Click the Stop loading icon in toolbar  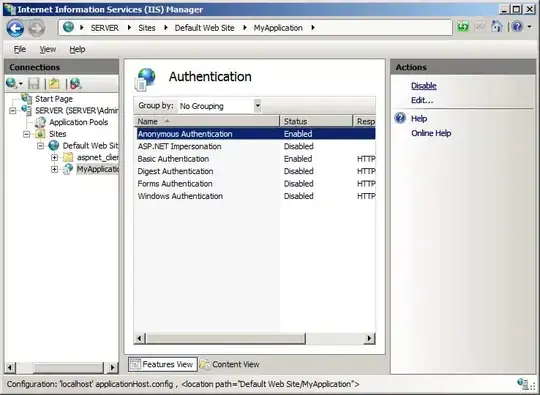(480, 27)
